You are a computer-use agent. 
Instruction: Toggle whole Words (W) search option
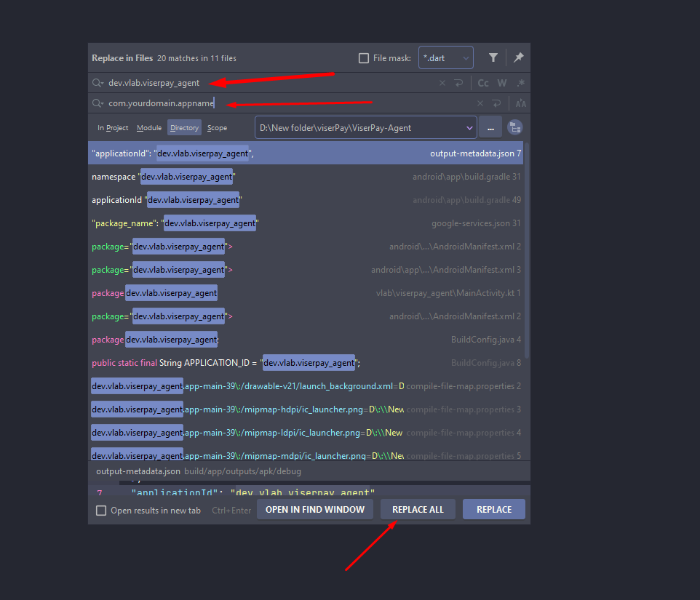point(502,83)
